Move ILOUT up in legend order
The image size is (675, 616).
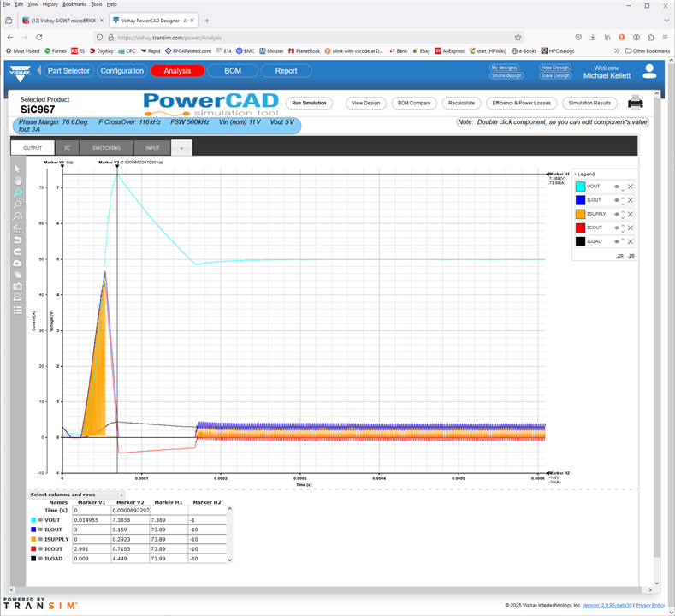[623, 198]
